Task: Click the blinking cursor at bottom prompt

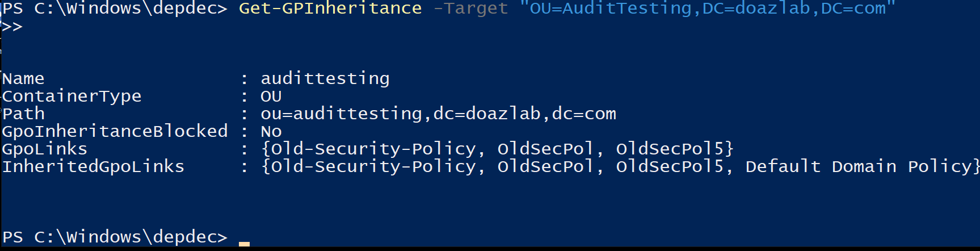Action: point(244,243)
